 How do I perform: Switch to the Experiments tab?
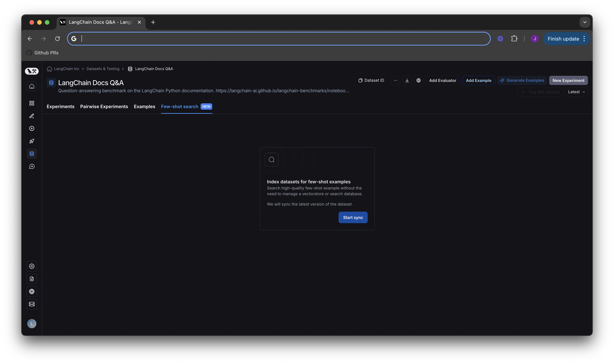(60, 106)
